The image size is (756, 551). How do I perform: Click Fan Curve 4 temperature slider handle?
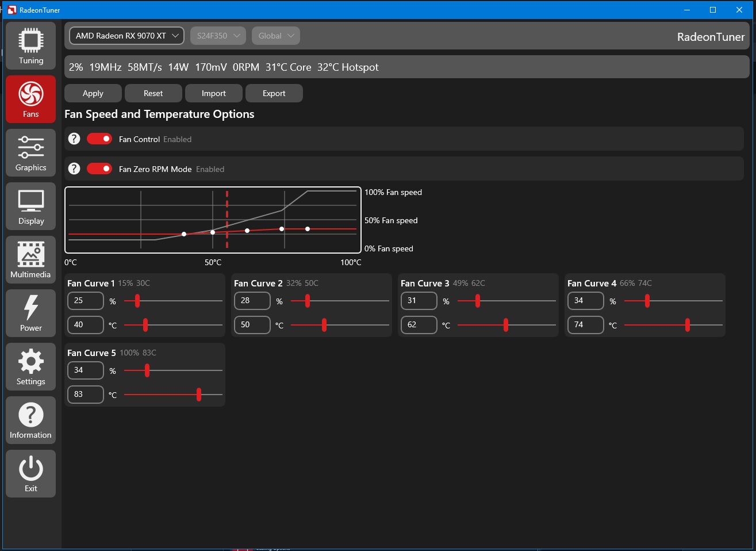tap(688, 325)
